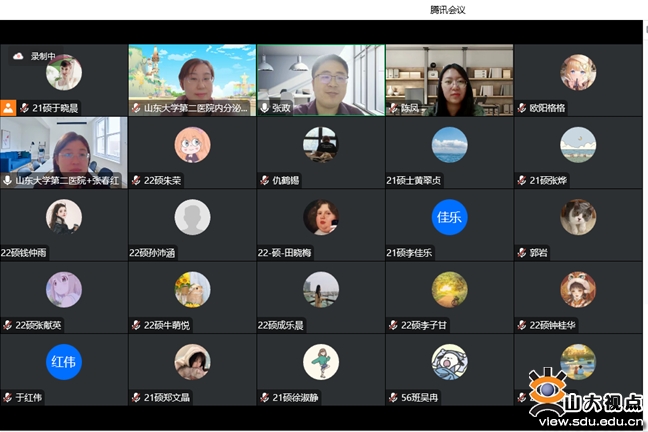Click the muted microphone icon for 21硕于晓晨

click(x=24, y=107)
